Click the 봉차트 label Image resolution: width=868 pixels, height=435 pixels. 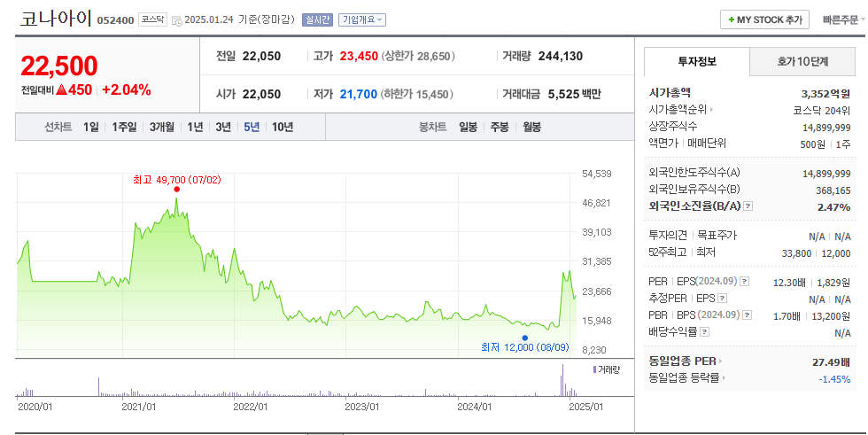coord(432,128)
